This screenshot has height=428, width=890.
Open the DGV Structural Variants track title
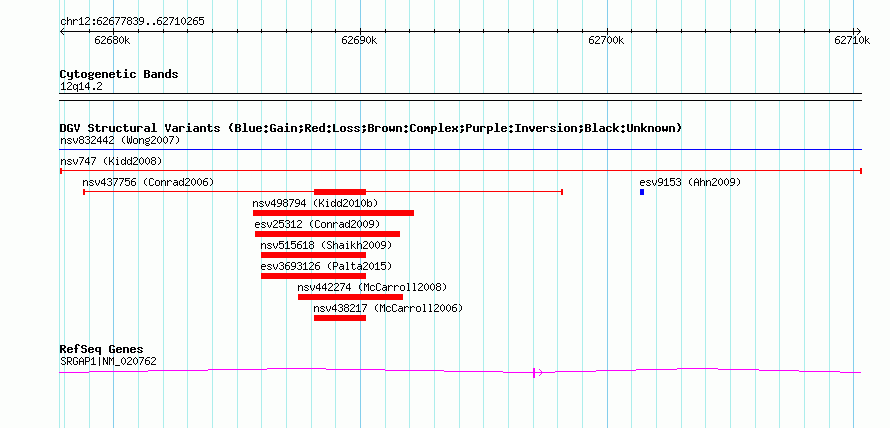coord(371,128)
